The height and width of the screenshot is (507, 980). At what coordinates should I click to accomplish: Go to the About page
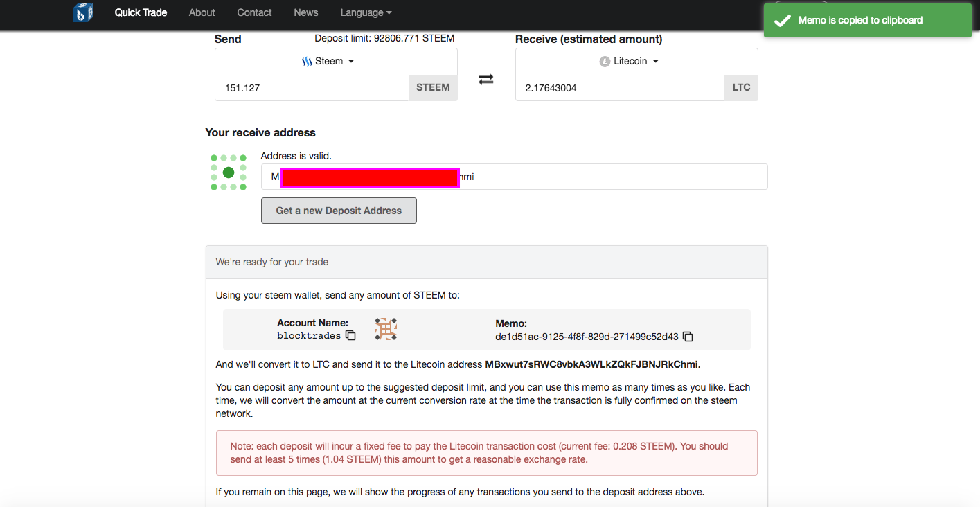click(202, 12)
